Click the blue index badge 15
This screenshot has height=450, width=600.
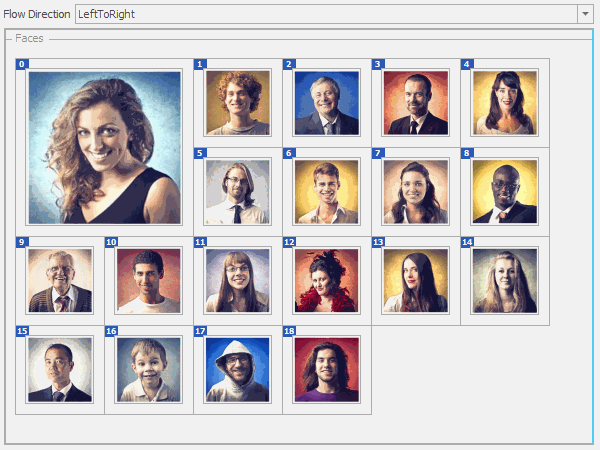coord(22,331)
